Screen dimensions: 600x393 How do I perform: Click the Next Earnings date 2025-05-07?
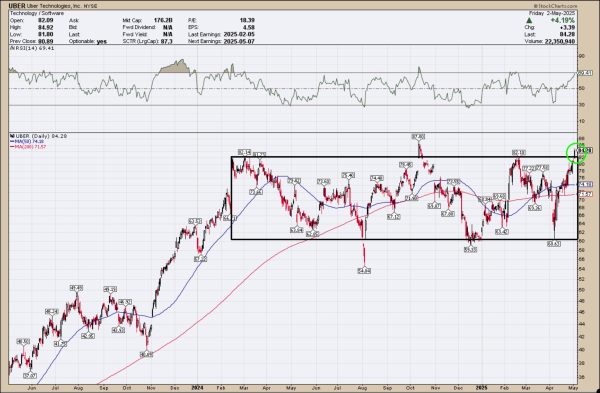coord(239,41)
